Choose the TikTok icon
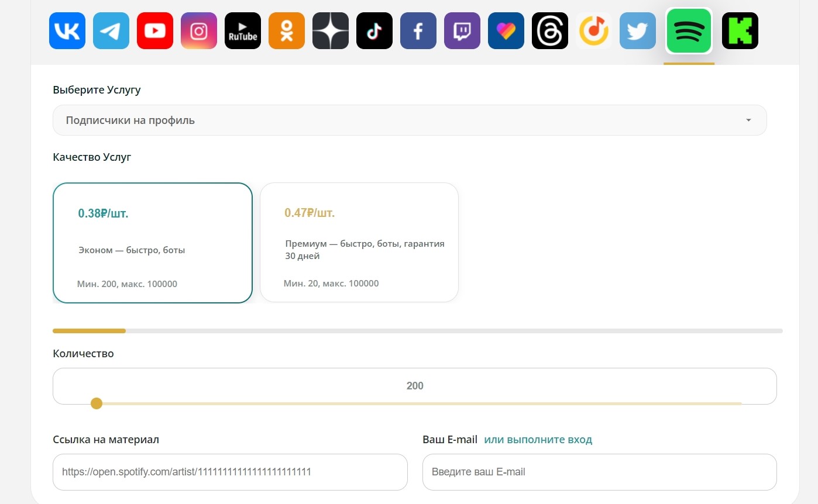Screen dimensions: 818x504 [x=374, y=31]
